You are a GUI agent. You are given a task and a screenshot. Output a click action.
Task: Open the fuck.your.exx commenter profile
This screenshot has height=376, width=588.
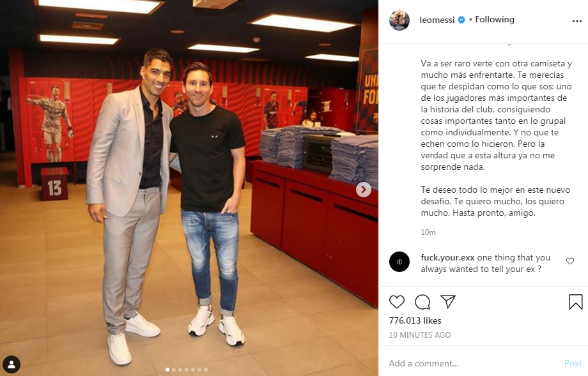click(x=447, y=257)
